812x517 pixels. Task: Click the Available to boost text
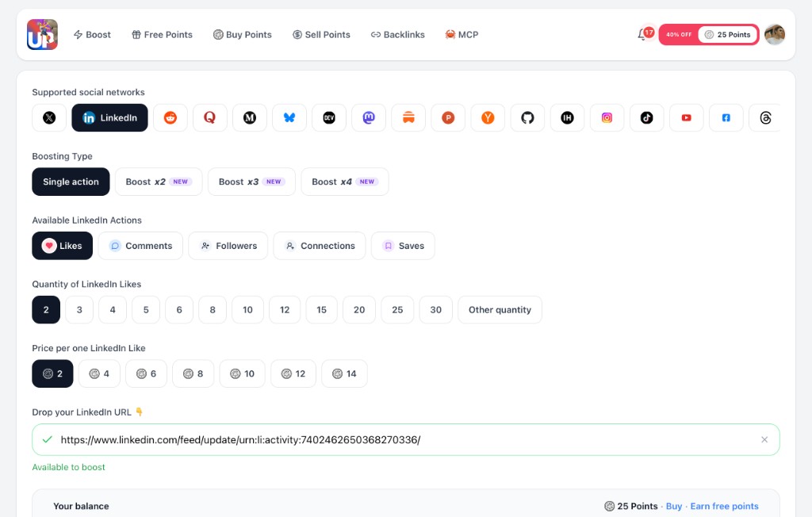point(68,467)
